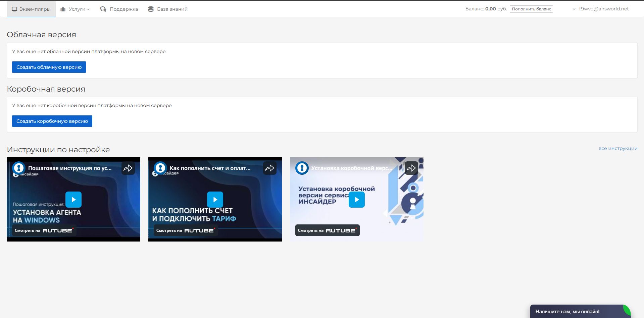
Task: Watch first video on RUTUBE
Action: (44, 230)
